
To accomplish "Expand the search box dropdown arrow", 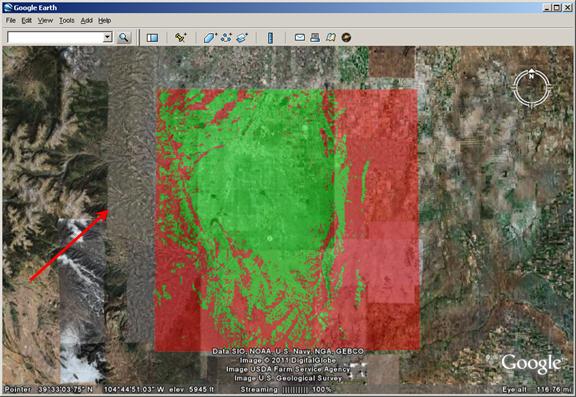I will pyautogui.click(x=108, y=37).
